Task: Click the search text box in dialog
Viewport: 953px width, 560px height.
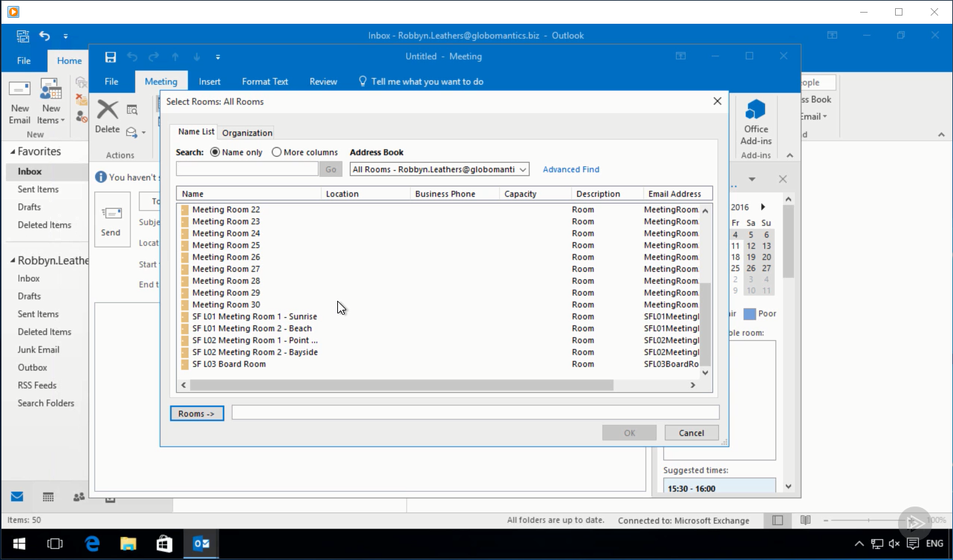Action: (x=247, y=169)
